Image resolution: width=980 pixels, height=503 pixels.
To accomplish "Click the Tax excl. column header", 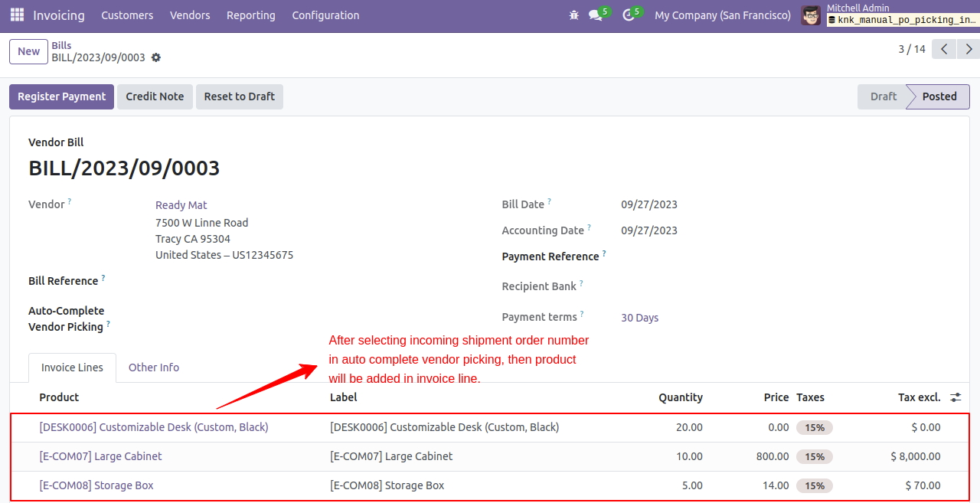I will pyautogui.click(x=920, y=397).
